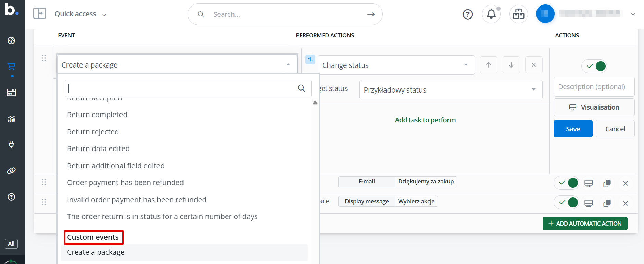The height and width of the screenshot is (264, 644).
Task: Open the notifications bell
Action: [491, 14]
